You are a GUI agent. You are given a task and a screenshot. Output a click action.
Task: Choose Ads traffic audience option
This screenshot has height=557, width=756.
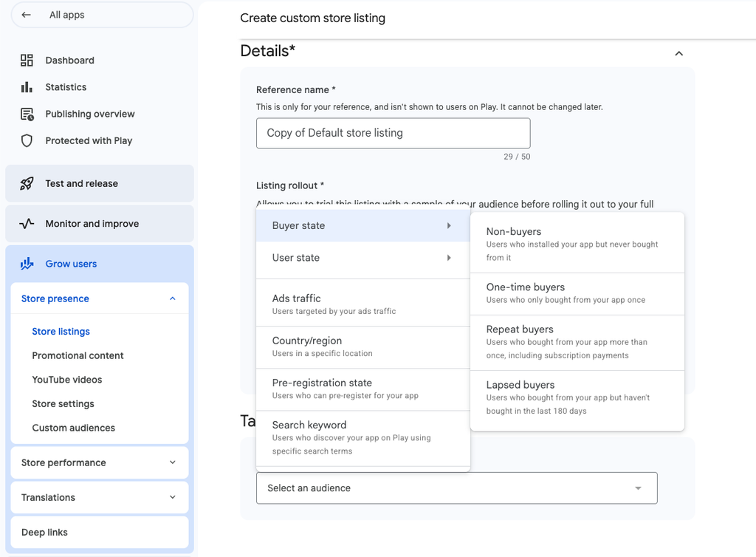pyautogui.click(x=363, y=304)
